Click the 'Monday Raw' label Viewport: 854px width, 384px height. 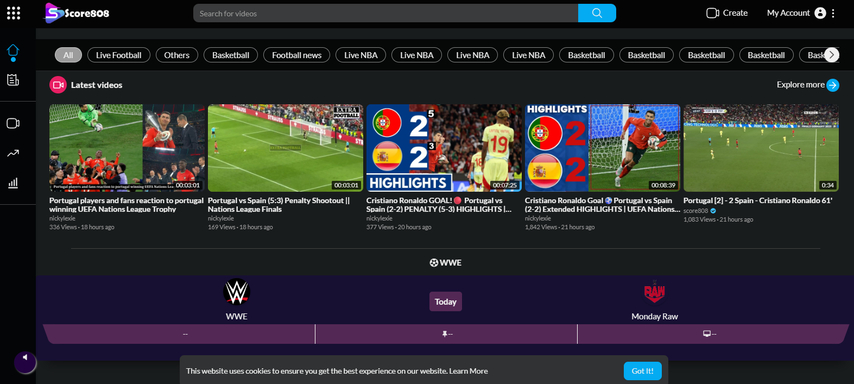654,316
